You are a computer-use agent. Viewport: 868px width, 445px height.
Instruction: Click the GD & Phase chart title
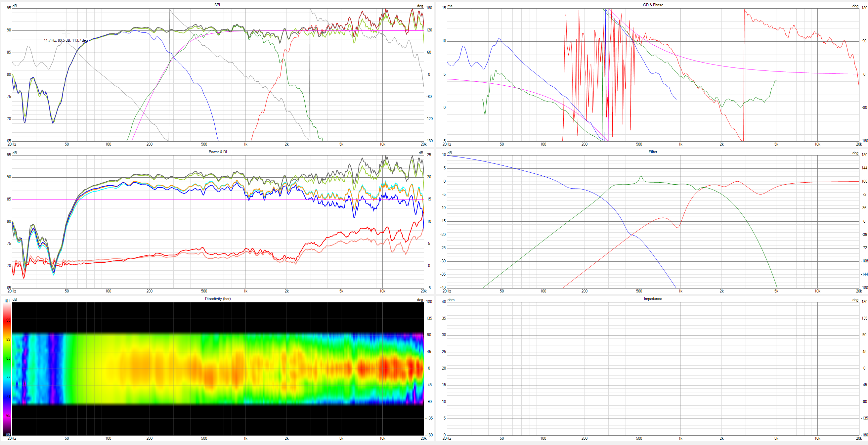(653, 5)
